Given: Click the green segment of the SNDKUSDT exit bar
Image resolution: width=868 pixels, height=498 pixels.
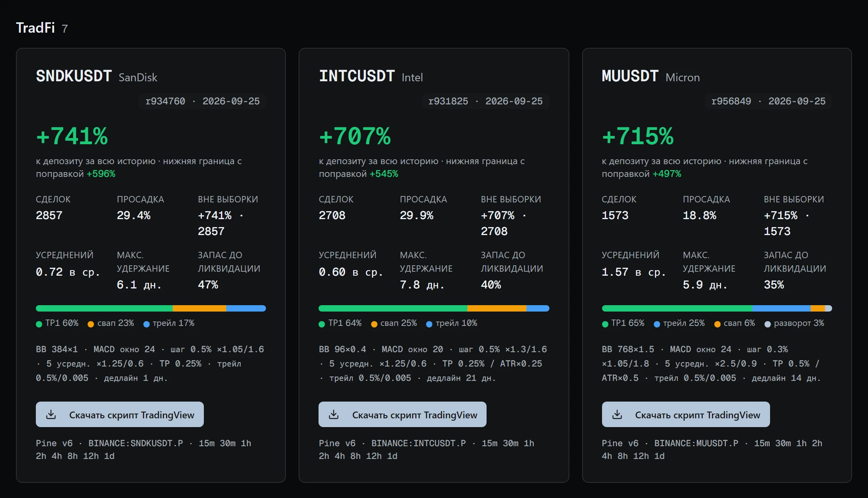Looking at the screenshot, I should tap(104, 308).
